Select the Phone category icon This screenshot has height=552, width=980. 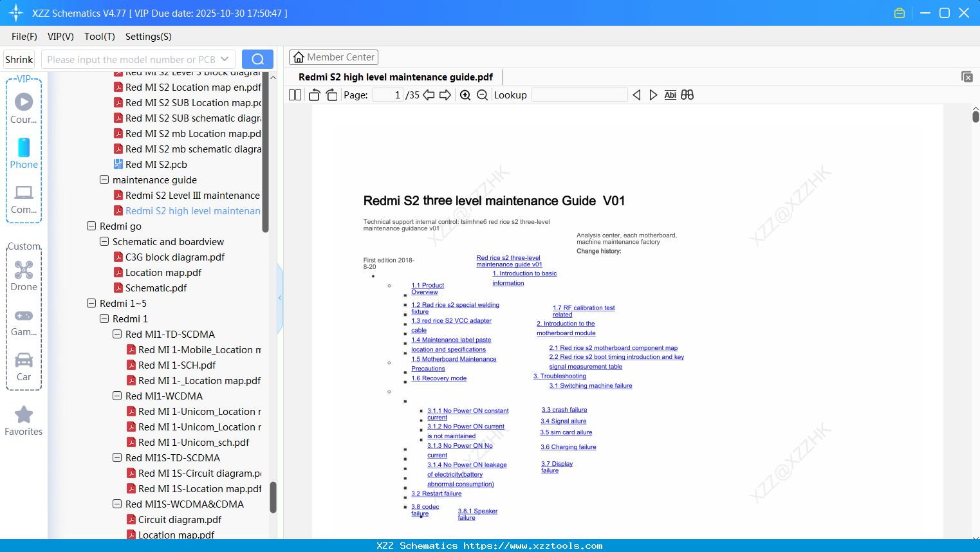(24, 153)
